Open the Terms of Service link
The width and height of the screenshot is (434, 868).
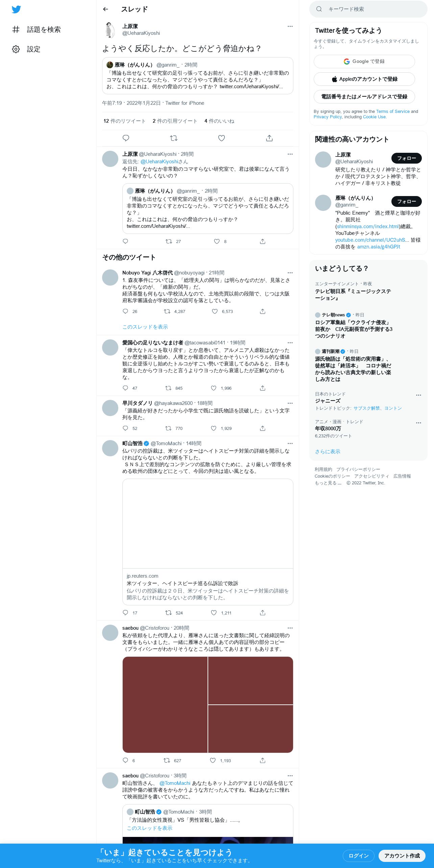(393, 111)
